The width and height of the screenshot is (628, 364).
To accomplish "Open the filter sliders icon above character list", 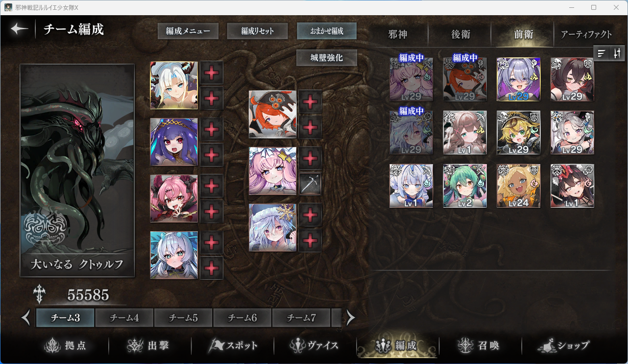I will (617, 53).
